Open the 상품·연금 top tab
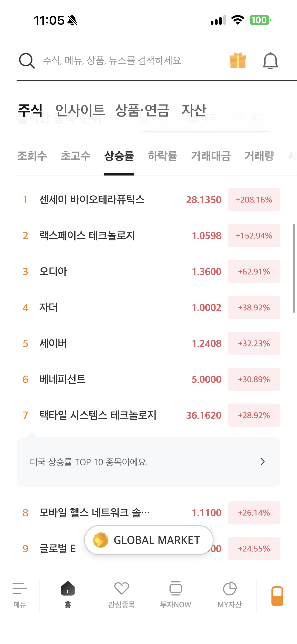 [x=142, y=110]
